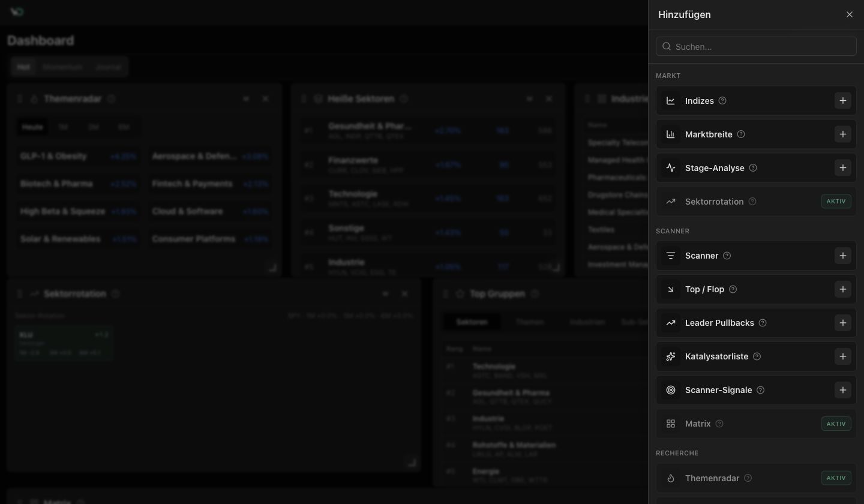
Task: Click the RECHERCHE section heading
Action: 677,453
